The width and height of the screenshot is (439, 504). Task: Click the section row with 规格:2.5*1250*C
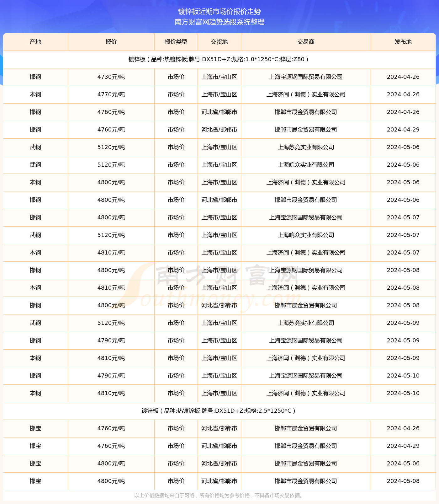[219, 411]
